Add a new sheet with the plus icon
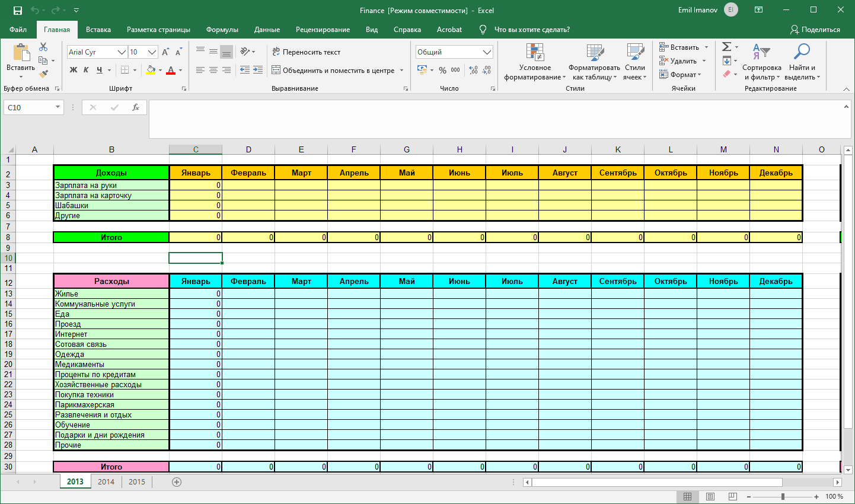The width and height of the screenshot is (855, 504). coord(177,482)
